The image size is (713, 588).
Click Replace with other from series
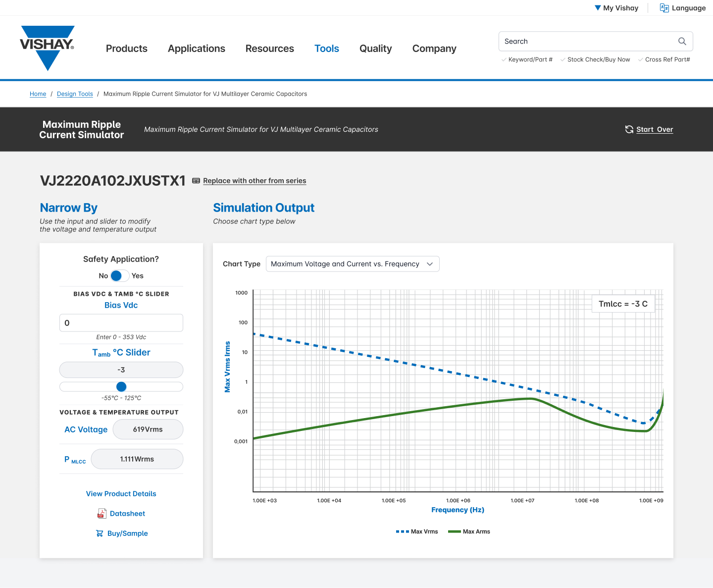pyautogui.click(x=255, y=181)
